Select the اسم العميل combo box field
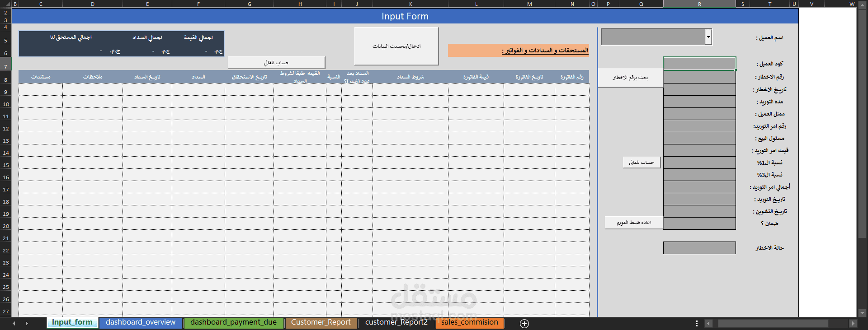Image resolution: width=868 pixels, height=330 pixels. coord(653,37)
